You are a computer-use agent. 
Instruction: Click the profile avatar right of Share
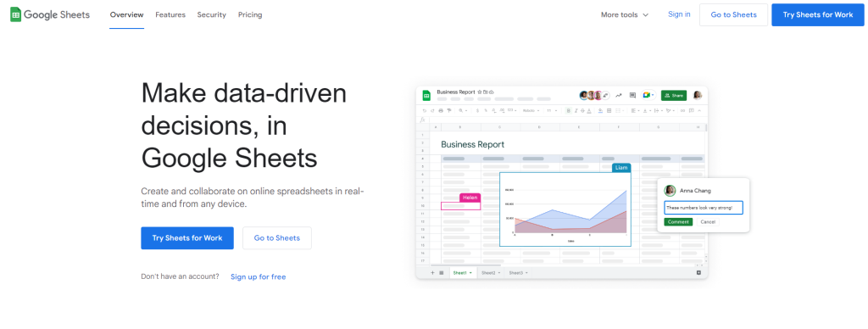click(x=698, y=95)
